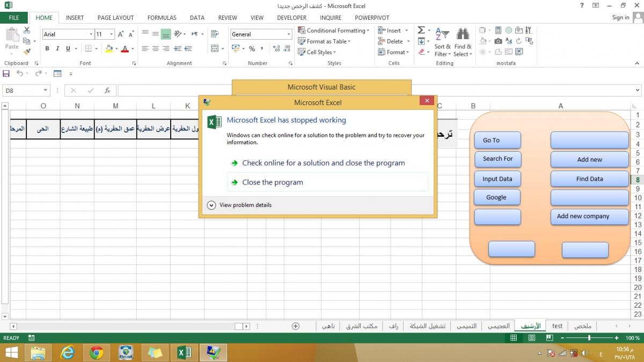Toggle Align Right in Alignment group

pyautogui.click(x=166, y=49)
